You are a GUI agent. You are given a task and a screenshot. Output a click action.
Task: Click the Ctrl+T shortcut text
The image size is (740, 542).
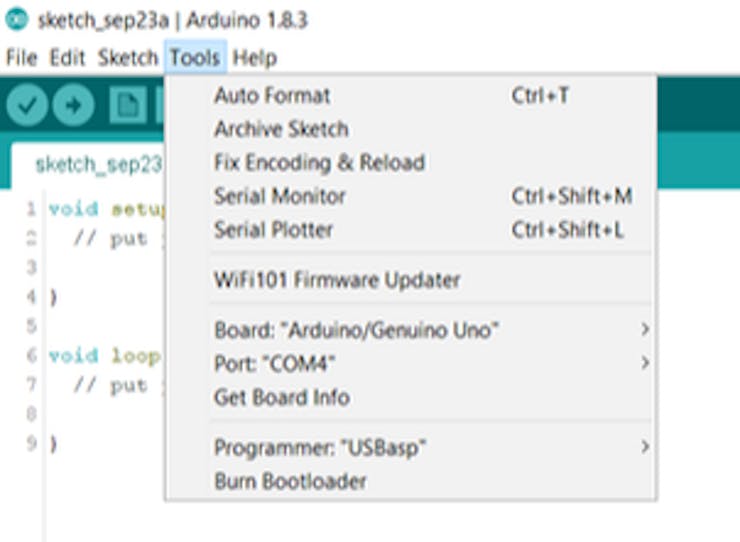pos(540,96)
